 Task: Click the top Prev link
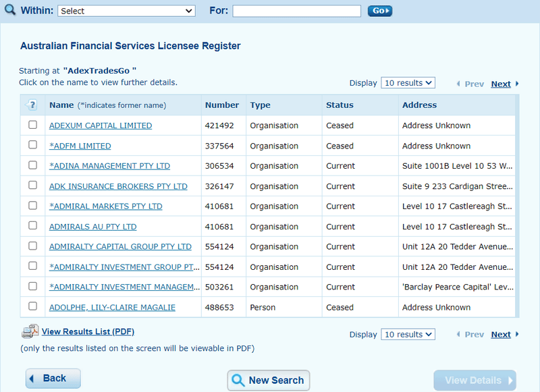(x=474, y=84)
